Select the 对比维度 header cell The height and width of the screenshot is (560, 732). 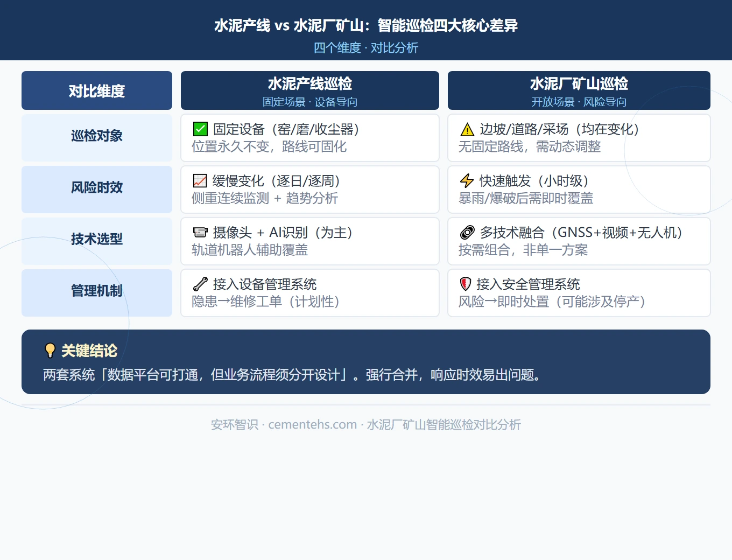point(97,90)
